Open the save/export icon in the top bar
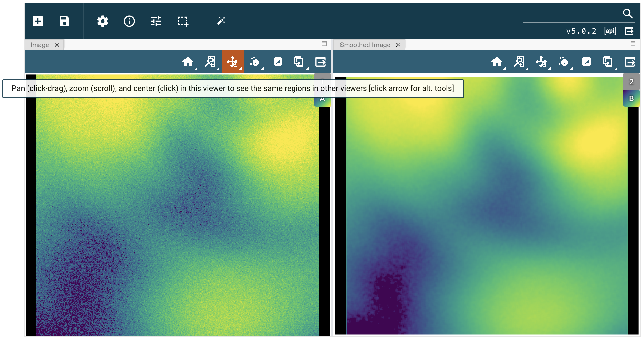This screenshot has height=339, width=644. tap(65, 21)
